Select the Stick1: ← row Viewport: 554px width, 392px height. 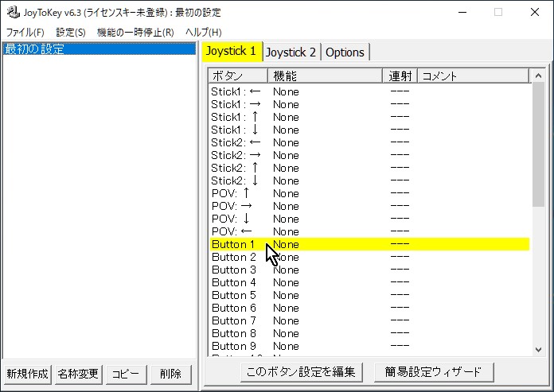tap(369, 91)
